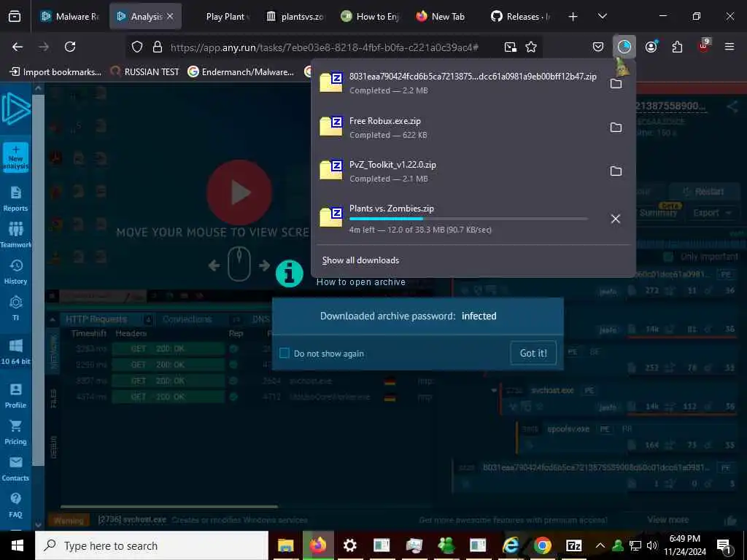Viewport: 747px width, 560px height.
Task: Save page to Pocket
Action: click(598, 47)
